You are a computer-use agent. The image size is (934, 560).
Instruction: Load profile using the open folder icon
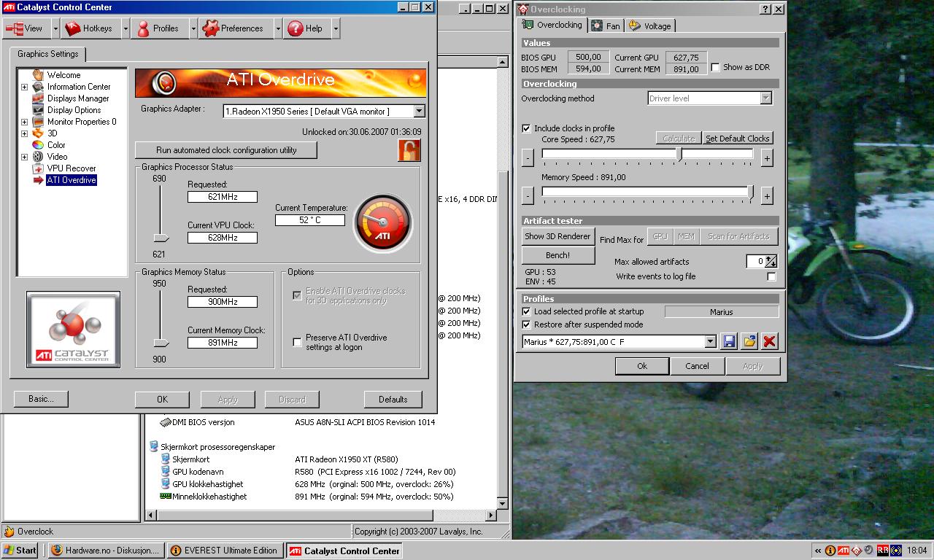coord(749,341)
